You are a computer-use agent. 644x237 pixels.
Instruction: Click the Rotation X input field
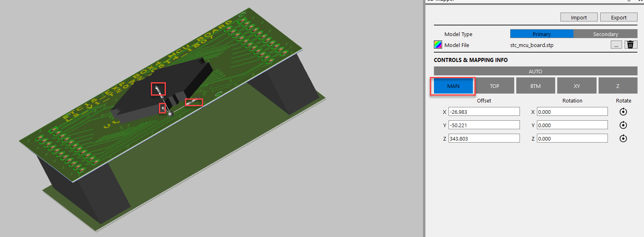click(572, 112)
